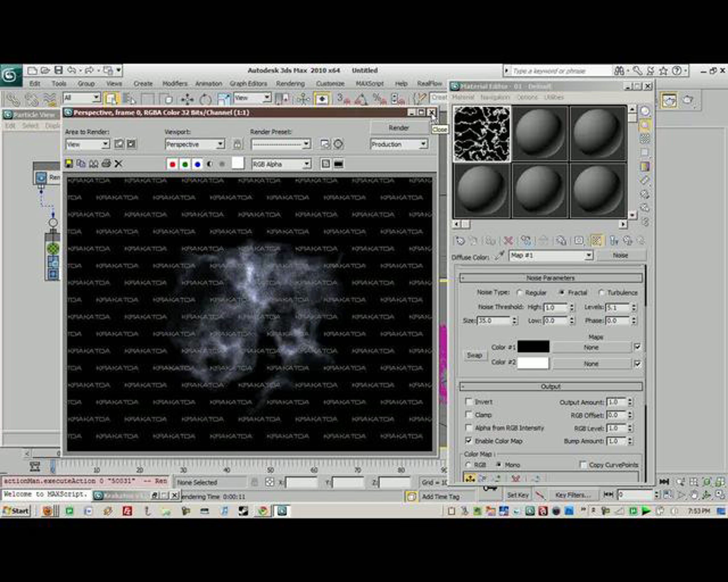Click the Render button
728x582 pixels.
pyautogui.click(x=399, y=128)
